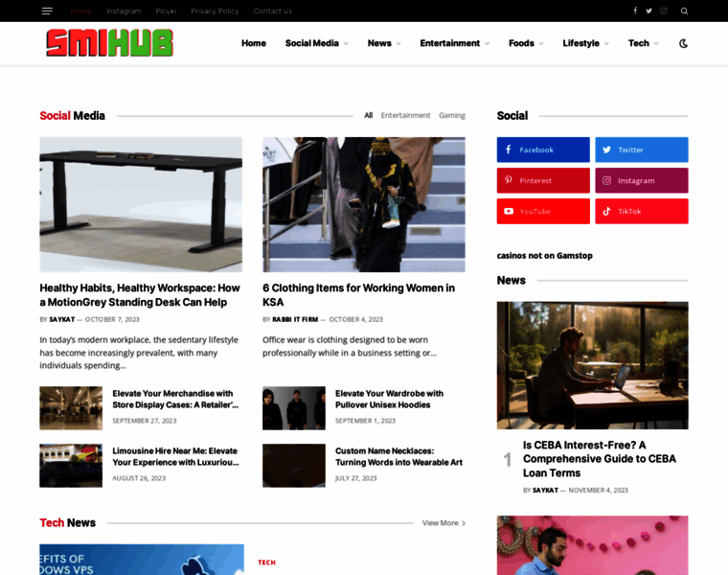Open the working women clothing article image
Image resolution: width=728 pixels, height=575 pixels.
click(364, 204)
